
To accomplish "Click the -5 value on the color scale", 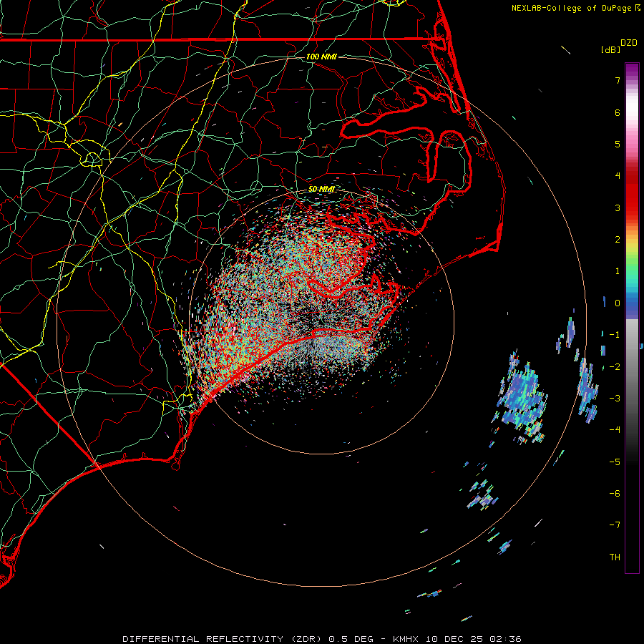I will coord(615,462).
